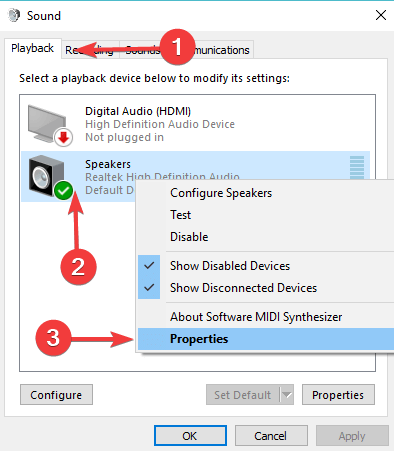This screenshot has width=394, height=451.
Task: Click the green default checkmark badge on Speakers
Action: coord(63,191)
